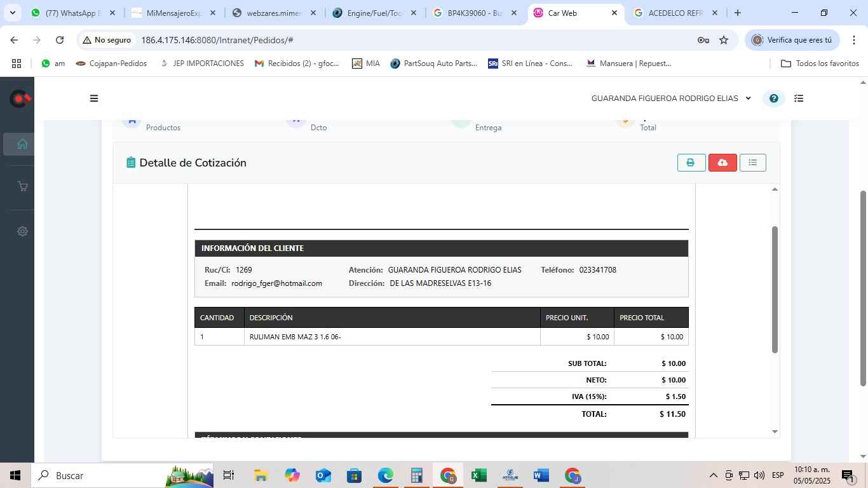Switch to the ACEDELCO browser tab
Viewport: 868px width, 488px height.
675,13
